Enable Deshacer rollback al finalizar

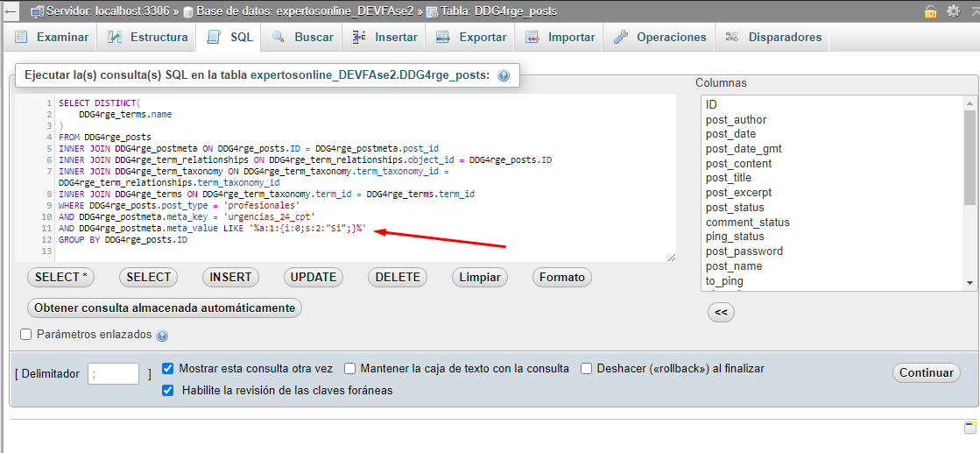[586, 369]
